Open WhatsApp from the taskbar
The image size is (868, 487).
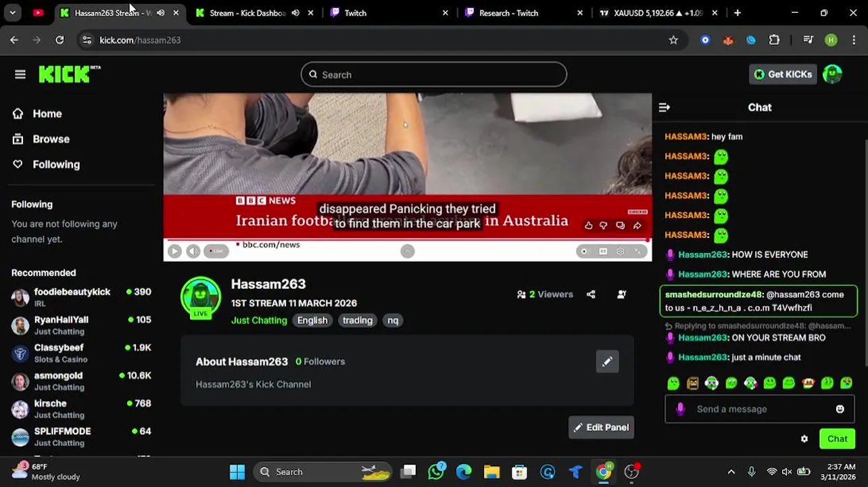(436, 471)
